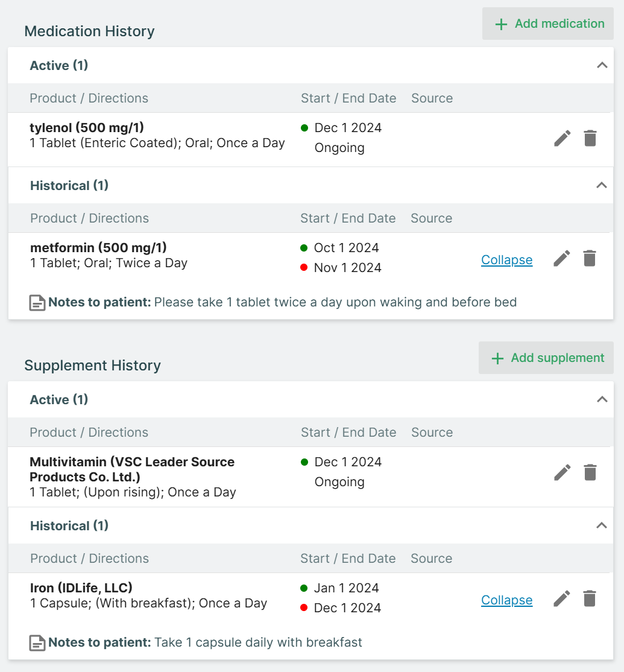The width and height of the screenshot is (624, 672).
Task: Click the Iron notes document icon
Action: click(37, 643)
